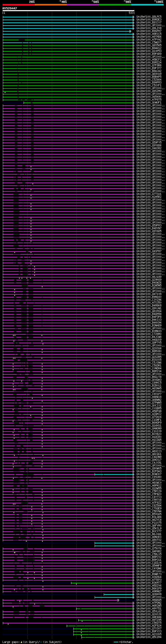
Task: Select label UniRef100_Q4SFB7
Action: [x=149, y=251]
